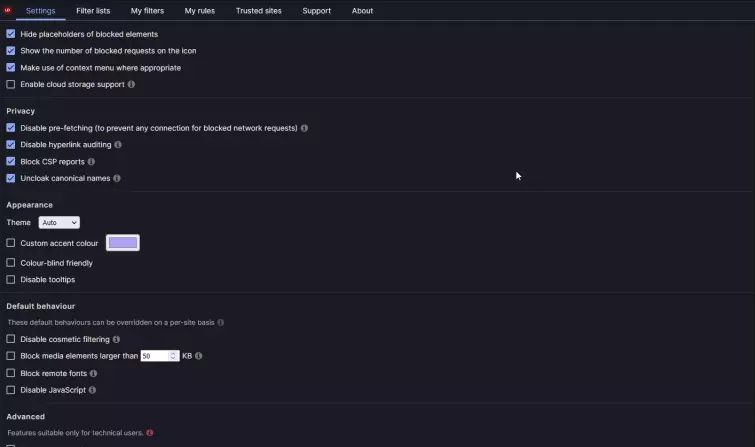Click info icon next to Disable cosmetic filtering
This screenshot has width=755, height=447.
pos(117,340)
